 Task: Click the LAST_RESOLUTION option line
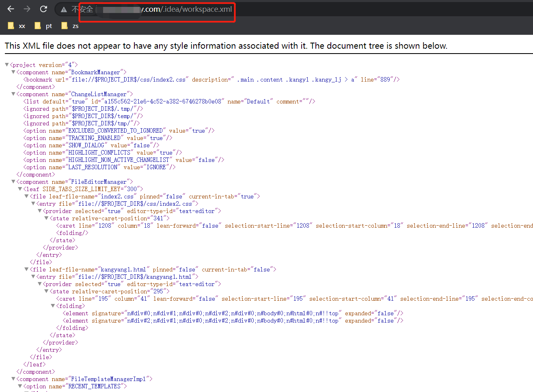pyautogui.click(x=99, y=167)
